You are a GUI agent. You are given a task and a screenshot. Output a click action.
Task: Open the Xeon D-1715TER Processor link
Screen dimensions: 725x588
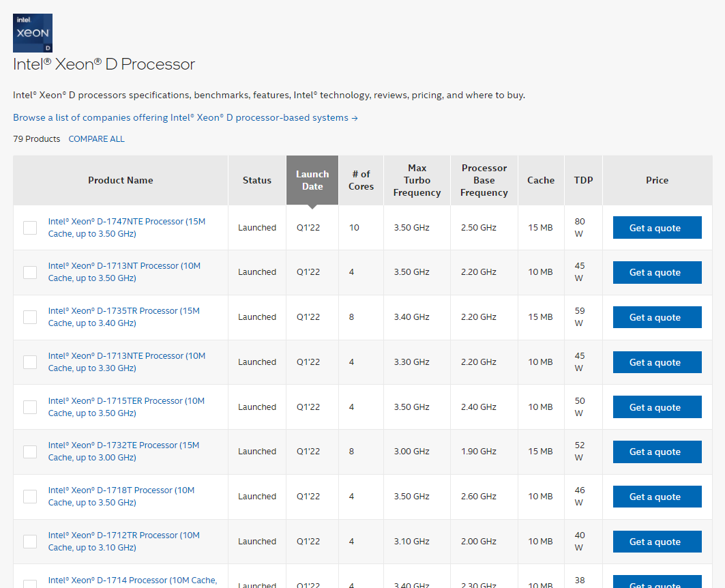126,407
